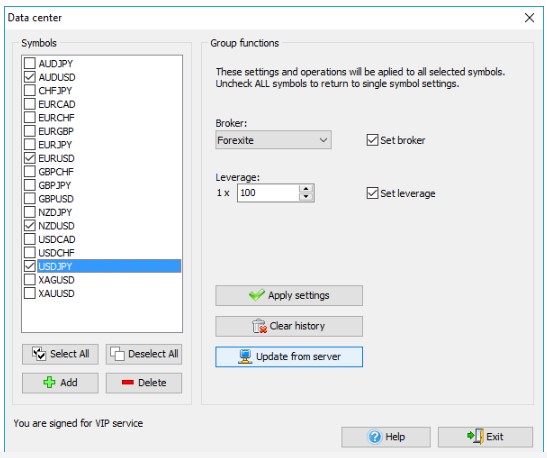Click the exit door icon
This screenshot has height=458, width=547.
click(476, 436)
